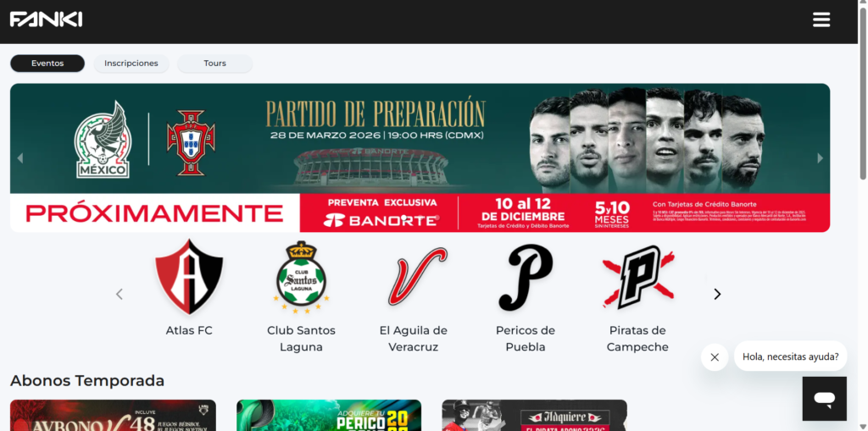
Task: Advance the banner to the next slide
Action: [820, 158]
